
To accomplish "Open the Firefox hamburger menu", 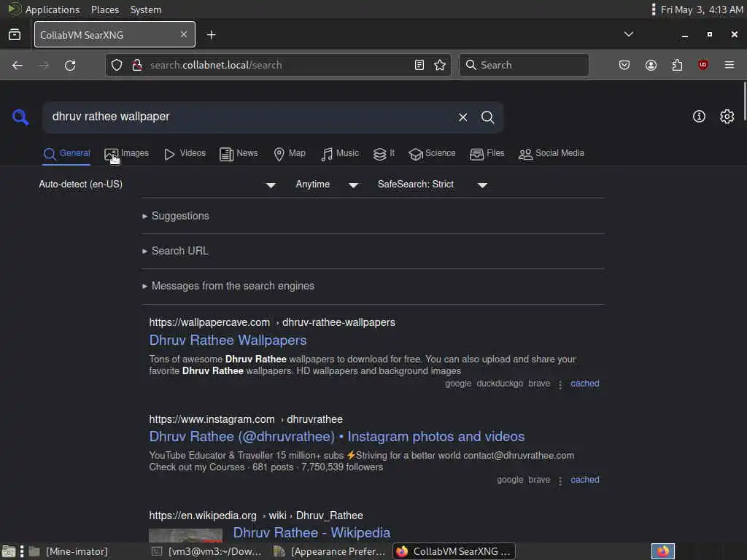I will (729, 65).
